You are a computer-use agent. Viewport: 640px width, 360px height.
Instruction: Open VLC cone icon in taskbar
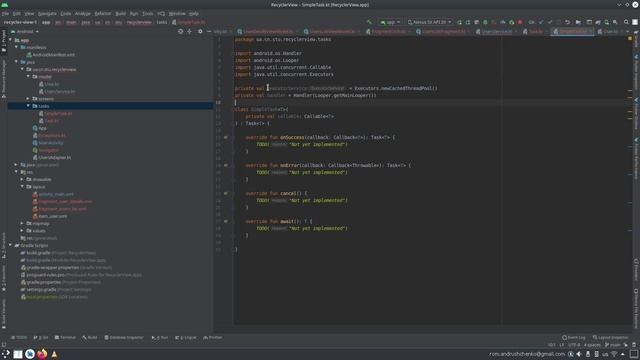54,354
